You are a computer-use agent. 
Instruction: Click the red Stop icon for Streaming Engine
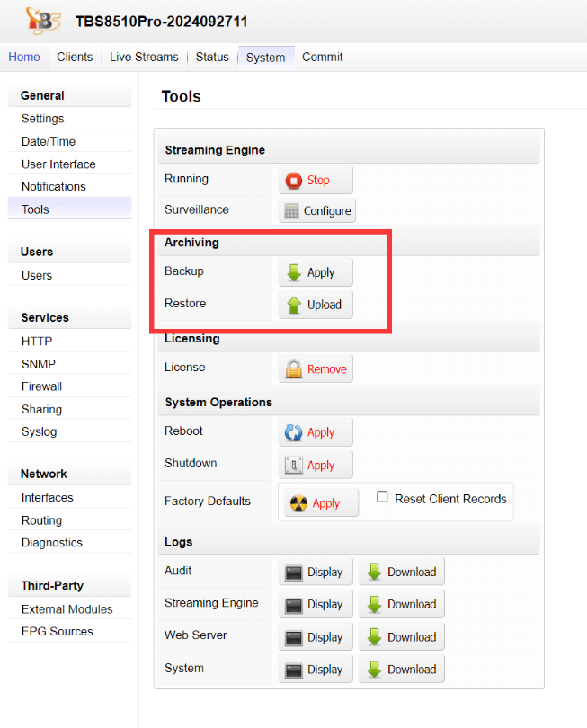tap(294, 181)
